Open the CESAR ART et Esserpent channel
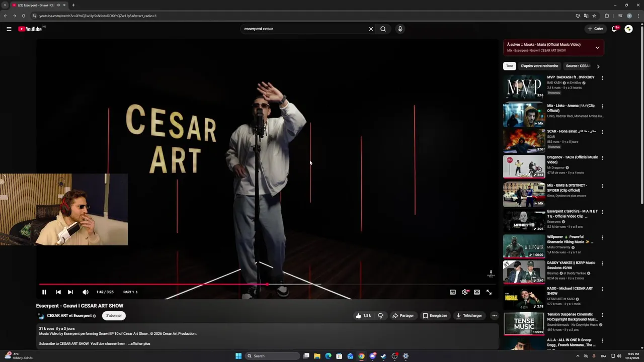 pos(69,316)
